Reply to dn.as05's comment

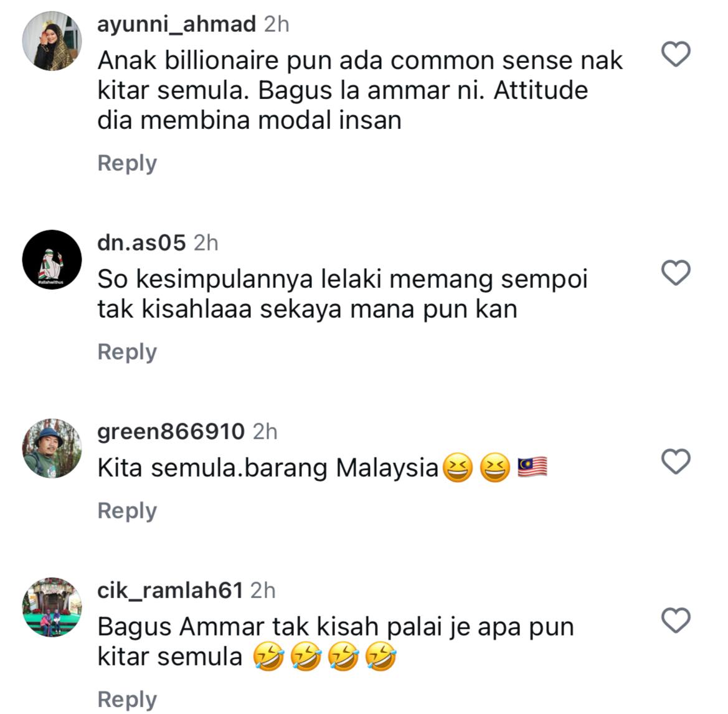click(x=127, y=352)
